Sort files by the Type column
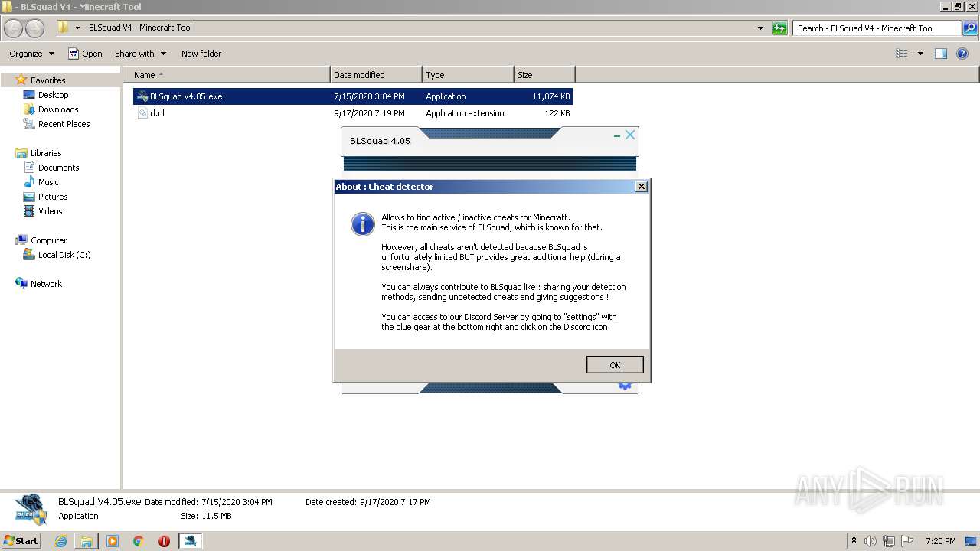 click(x=468, y=75)
